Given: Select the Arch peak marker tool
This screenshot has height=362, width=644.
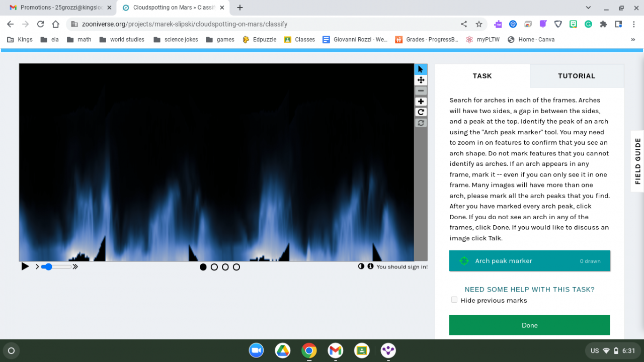Looking at the screenshot, I should tap(530, 261).
